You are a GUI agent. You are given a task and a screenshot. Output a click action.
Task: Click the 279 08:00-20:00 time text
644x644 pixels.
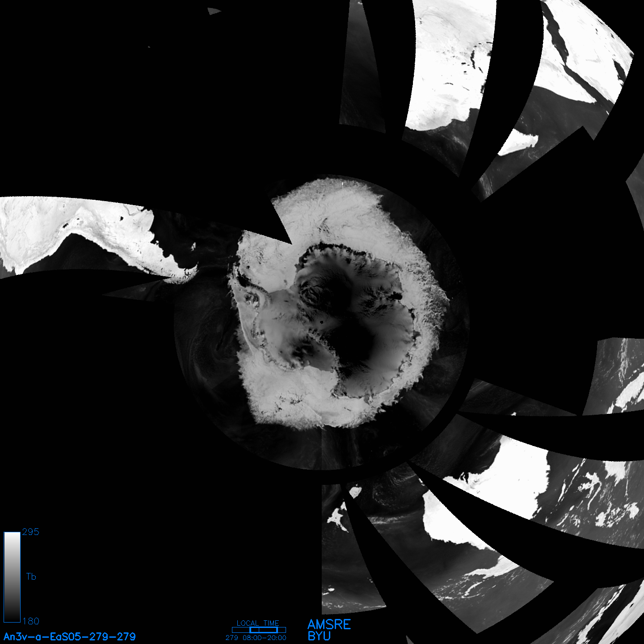pyautogui.click(x=256, y=638)
